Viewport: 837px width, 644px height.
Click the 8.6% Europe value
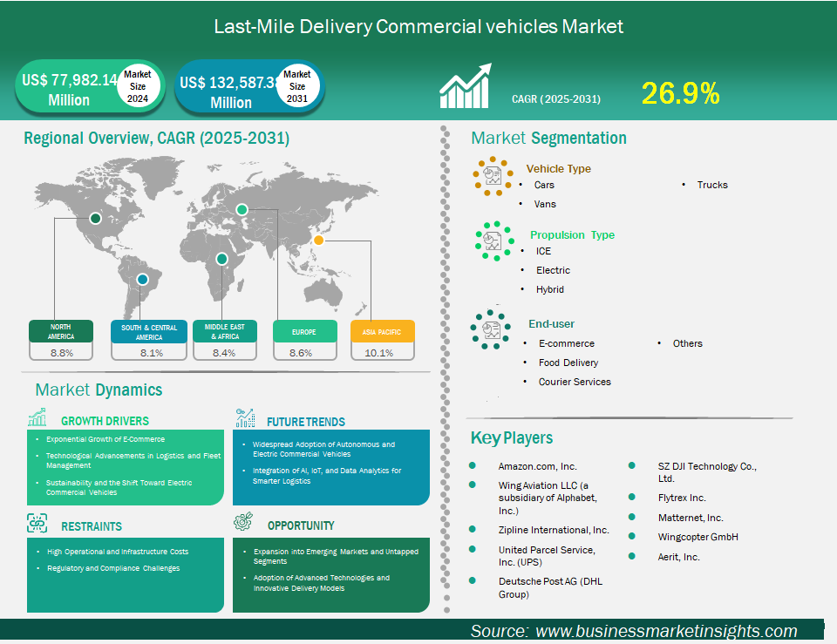pyautogui.click(x=301, y=353)
